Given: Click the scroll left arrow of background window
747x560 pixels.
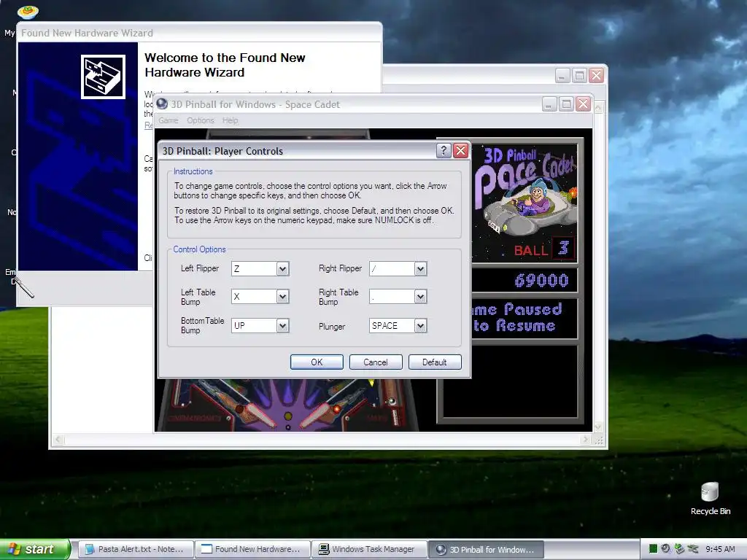Looking at the screenshot, I should tap(58, 440).
